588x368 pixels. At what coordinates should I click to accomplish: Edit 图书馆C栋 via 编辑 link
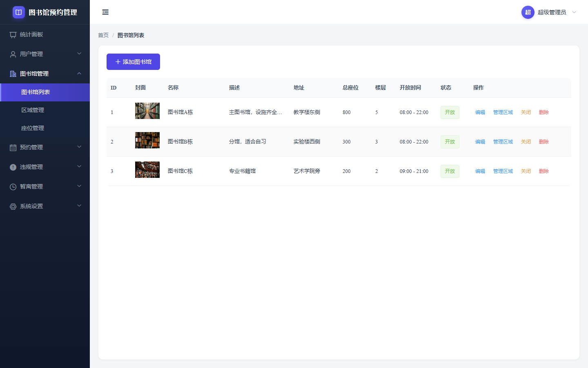(x=480, y=171)
